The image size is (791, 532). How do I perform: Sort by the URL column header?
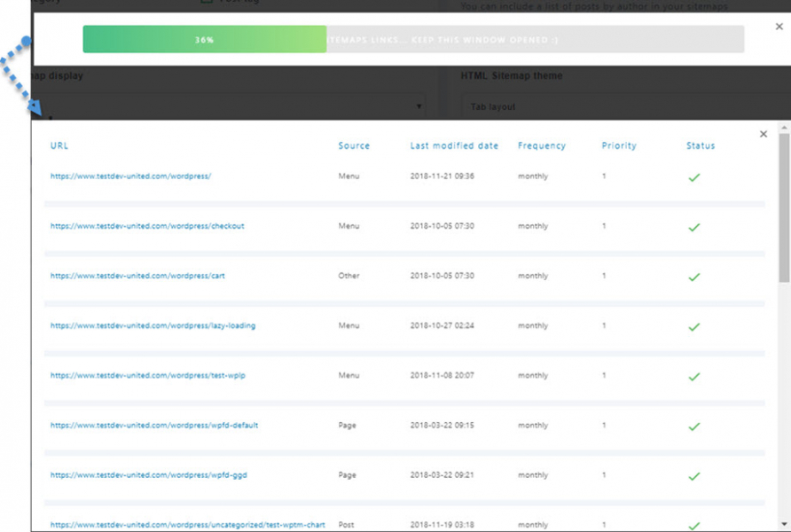click(59, 145)
